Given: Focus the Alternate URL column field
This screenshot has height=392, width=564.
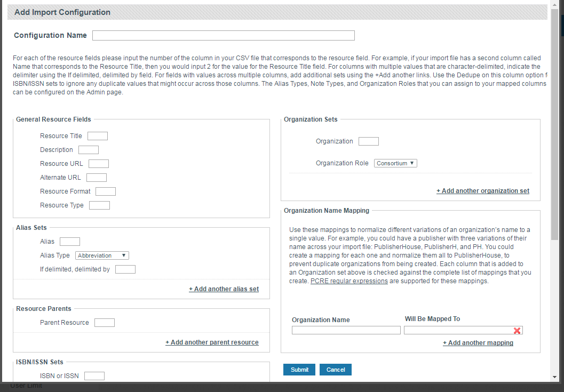Looking at the screenshot, I should [97, 178].
